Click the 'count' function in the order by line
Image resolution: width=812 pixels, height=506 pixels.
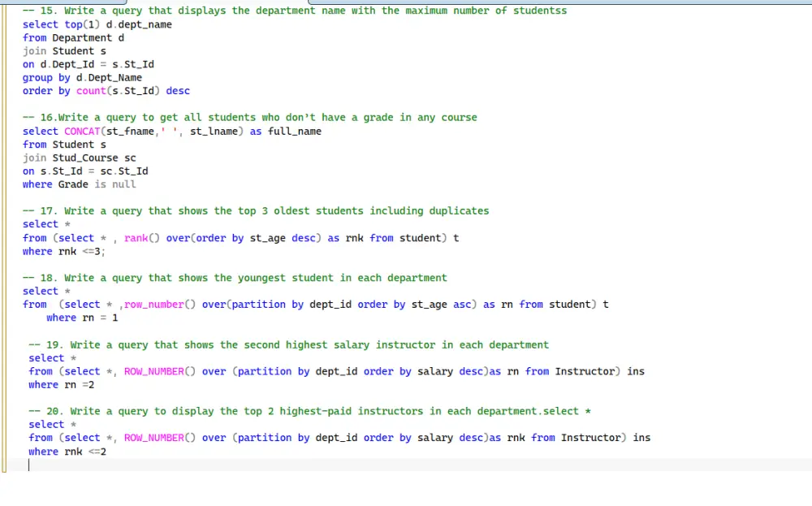91,91
